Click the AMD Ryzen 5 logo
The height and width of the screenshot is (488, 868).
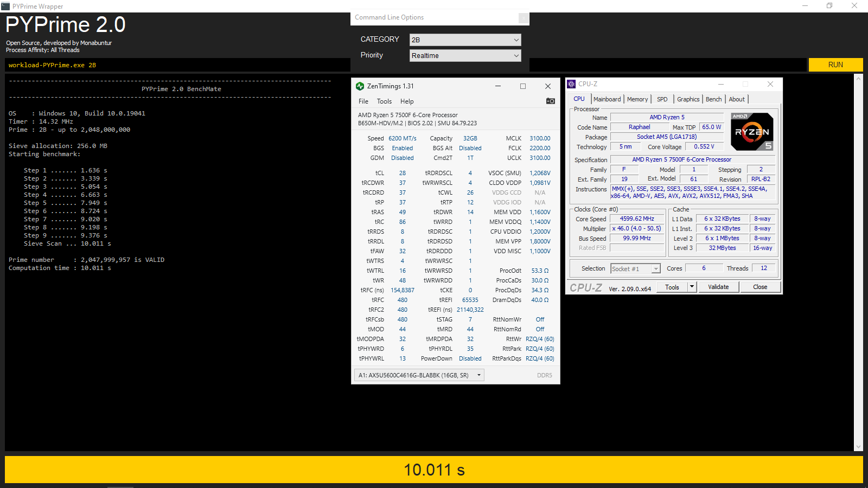(752, 132)
